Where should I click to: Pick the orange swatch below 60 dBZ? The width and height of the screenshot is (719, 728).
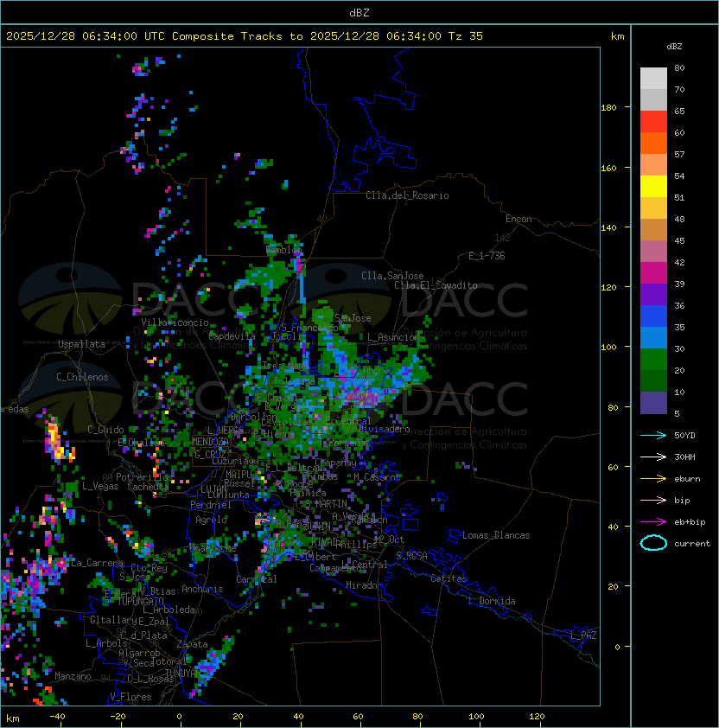[x=653, y=143]
